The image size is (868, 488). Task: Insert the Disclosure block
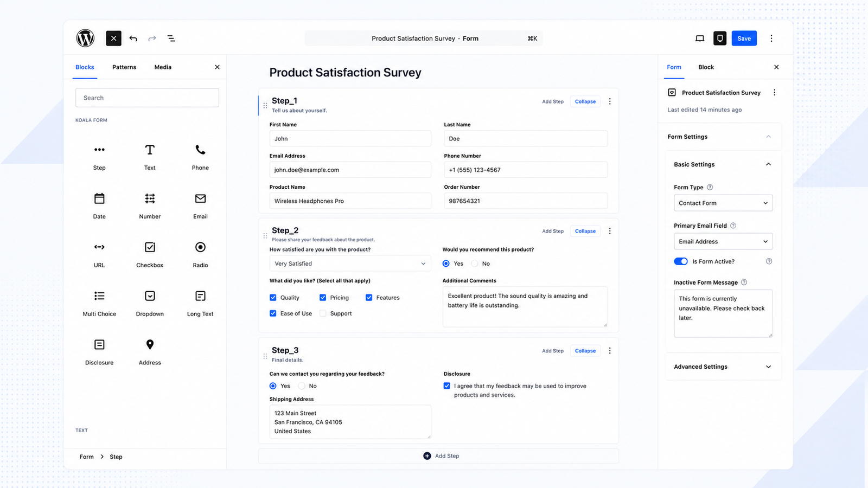tap(99, 352)
